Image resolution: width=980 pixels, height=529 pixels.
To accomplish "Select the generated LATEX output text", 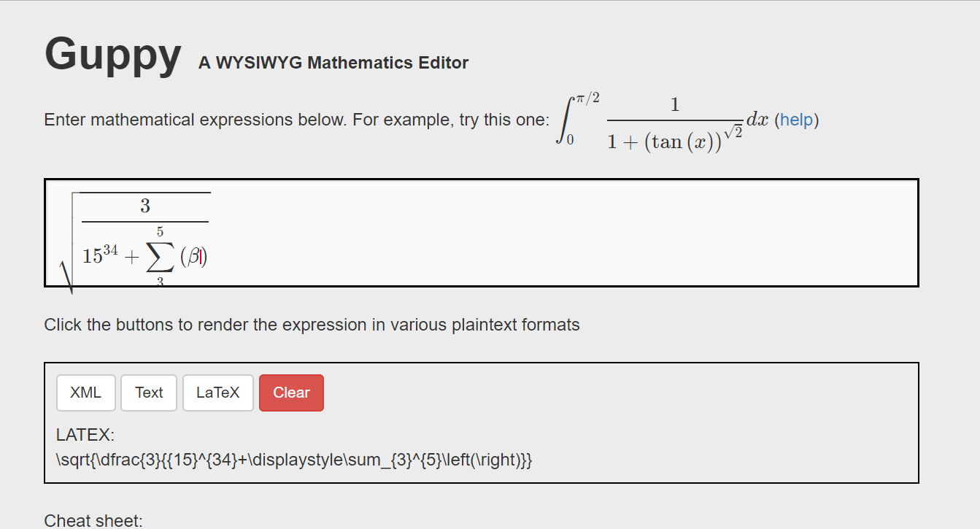I will pyautogui.click(x=294, y=460).
